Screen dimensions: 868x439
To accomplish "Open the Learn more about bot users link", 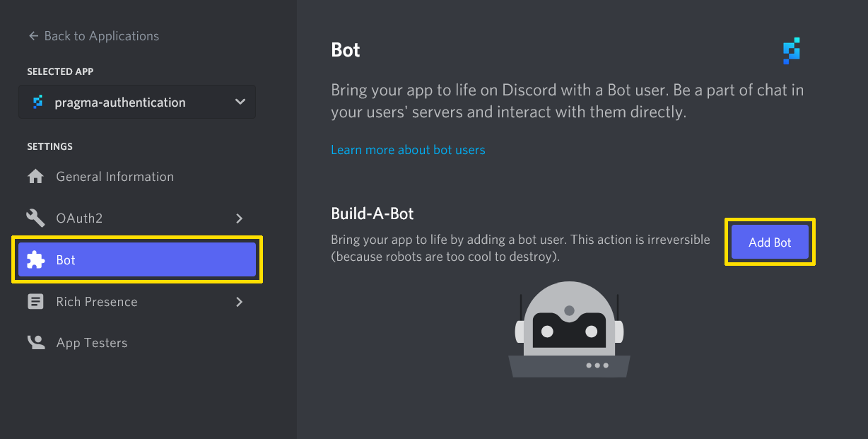I will 408,150.
